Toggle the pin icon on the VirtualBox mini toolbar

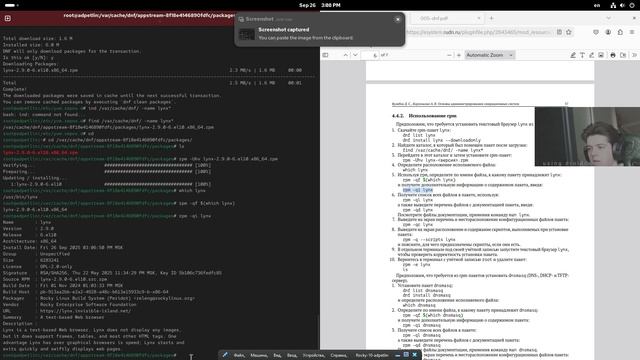225,355
